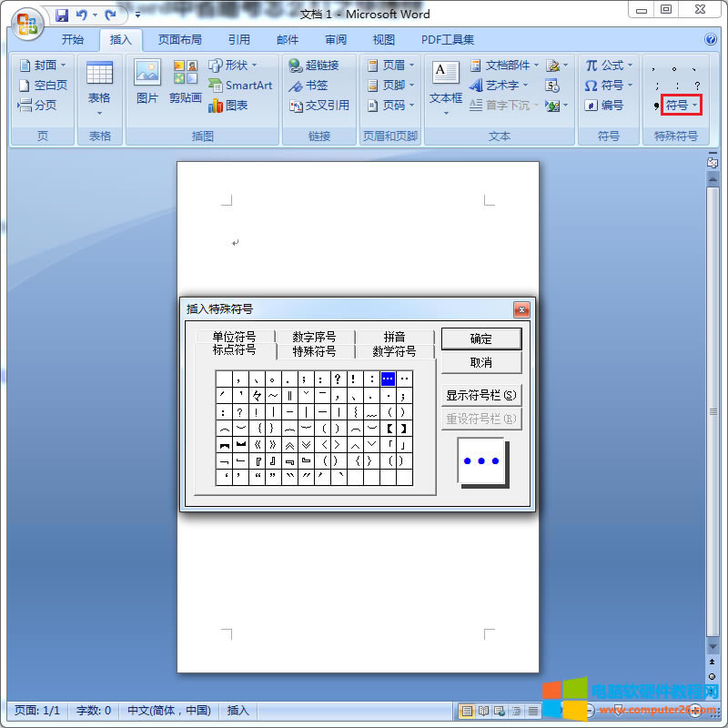The height and width of the screenshot is (728, 728).
Task: Click the 图片 picture insert icon
Action: (x=147, y=82)
